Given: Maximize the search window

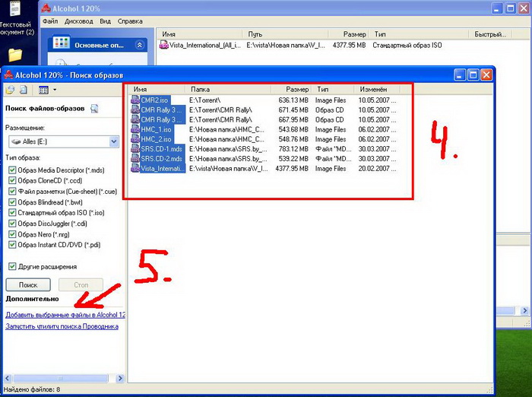Looking at the screenshot, I should point(473,75).
